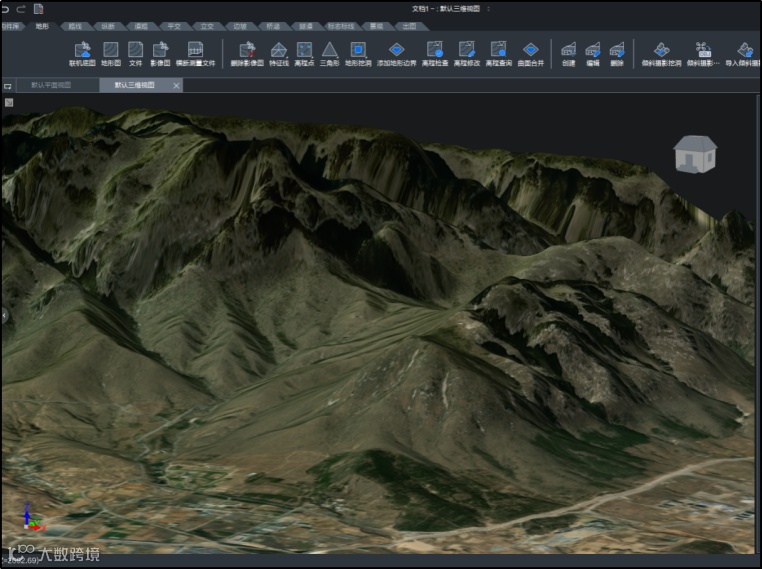
Task: Run the 高程检查 elevation check
Action: click(x=434, y=50)
